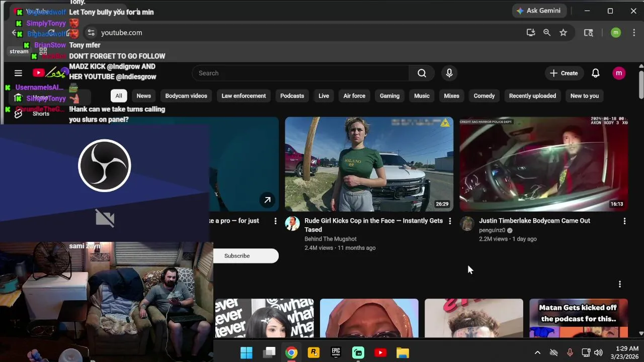Open the Behind The Mugshot channel name
This screenshot has width=644, height=362.
point(331,239)
